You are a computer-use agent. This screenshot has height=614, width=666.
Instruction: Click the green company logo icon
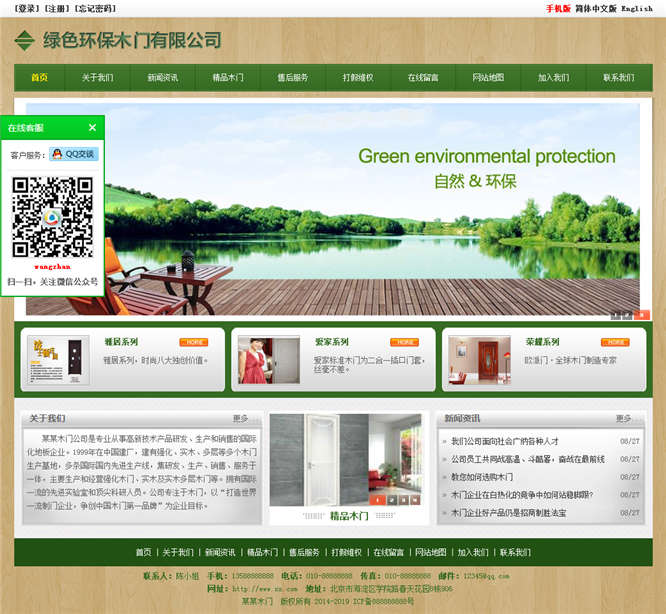(x=24, y=41)
